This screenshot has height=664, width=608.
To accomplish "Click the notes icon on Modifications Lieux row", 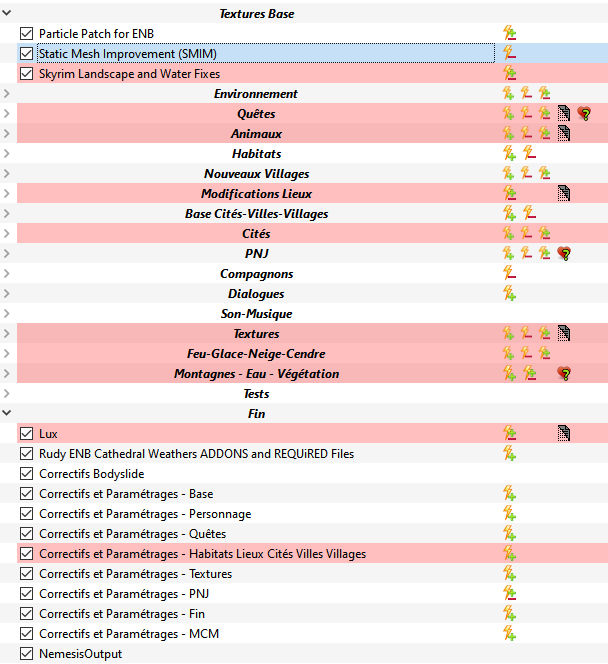I will tap(564, 194).
